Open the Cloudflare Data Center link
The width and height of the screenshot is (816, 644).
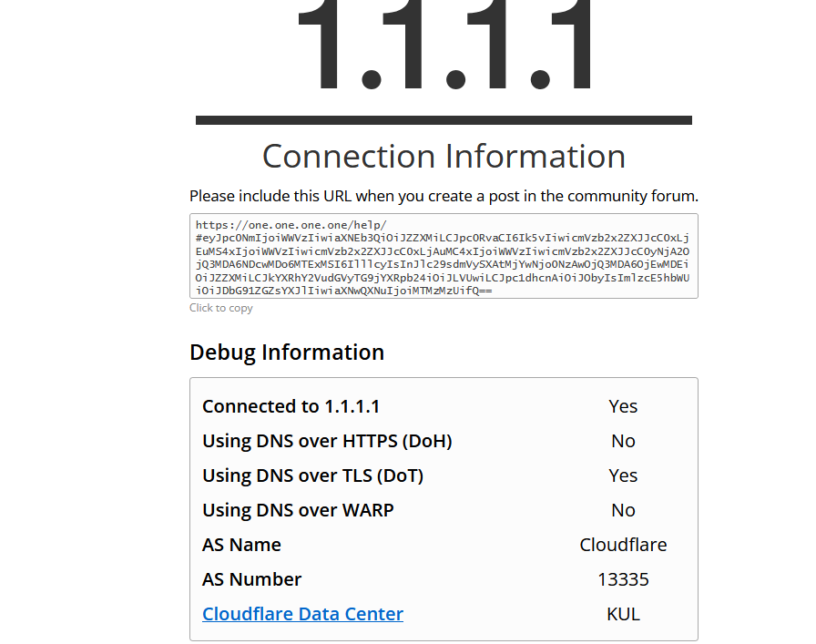[x=302, y=614]
